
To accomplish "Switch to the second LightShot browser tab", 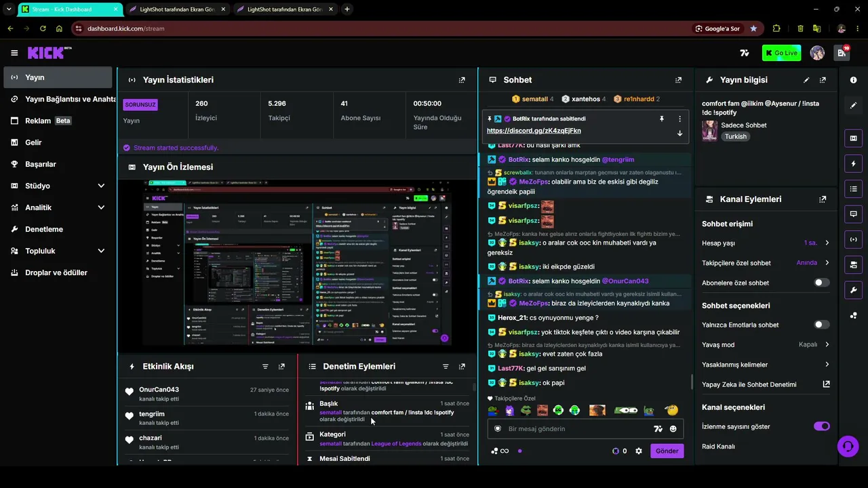I will pos(285,9).
